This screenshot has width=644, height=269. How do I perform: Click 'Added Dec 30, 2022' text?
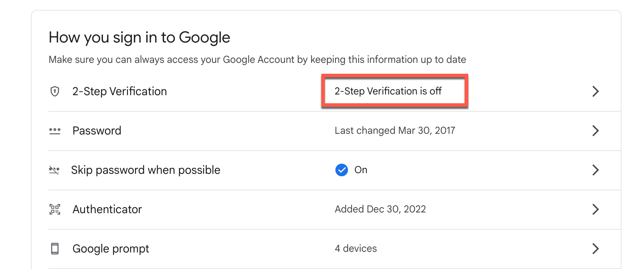pyautogui.click(x=380, y=209)
